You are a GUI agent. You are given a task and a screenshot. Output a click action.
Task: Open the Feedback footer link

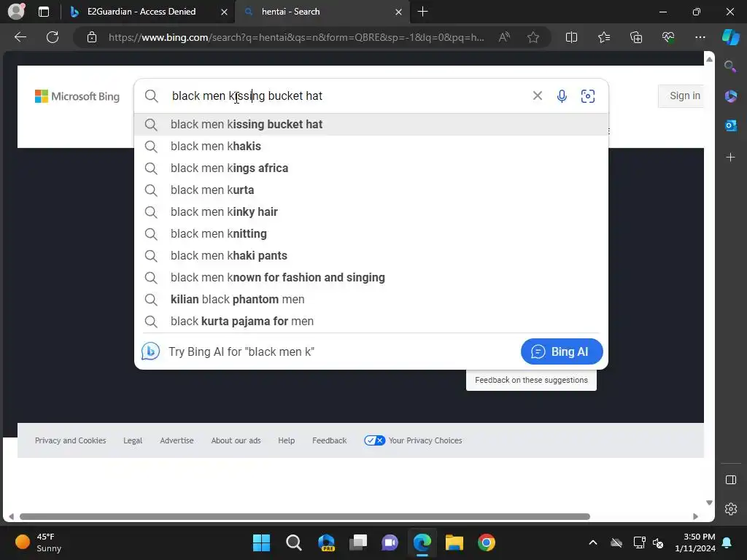click(x=329, y=440)
